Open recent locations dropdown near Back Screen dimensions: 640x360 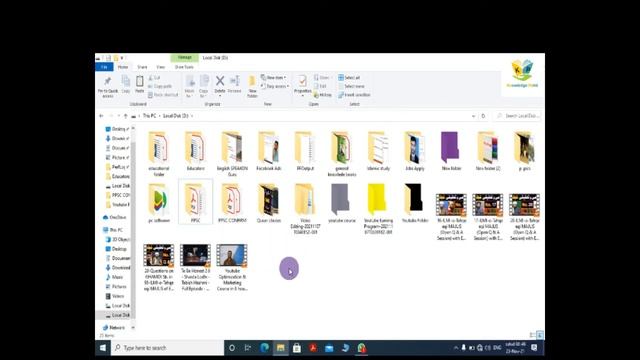119,116
